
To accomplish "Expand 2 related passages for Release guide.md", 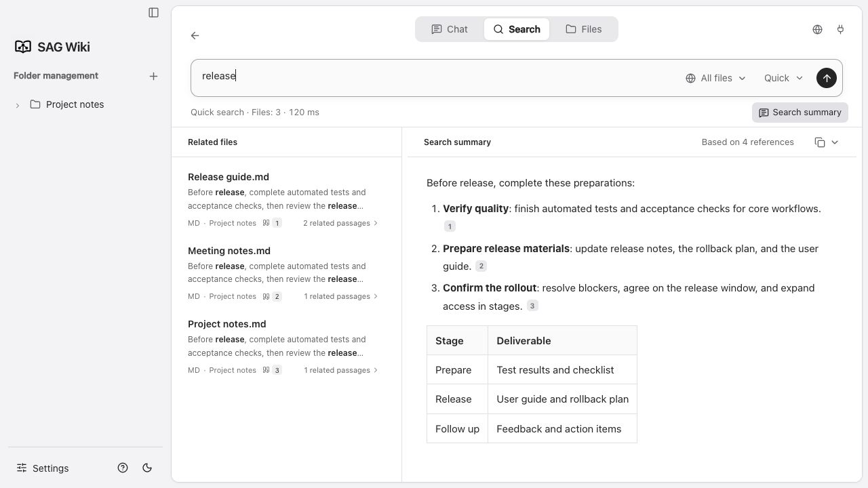I will 340,223.
